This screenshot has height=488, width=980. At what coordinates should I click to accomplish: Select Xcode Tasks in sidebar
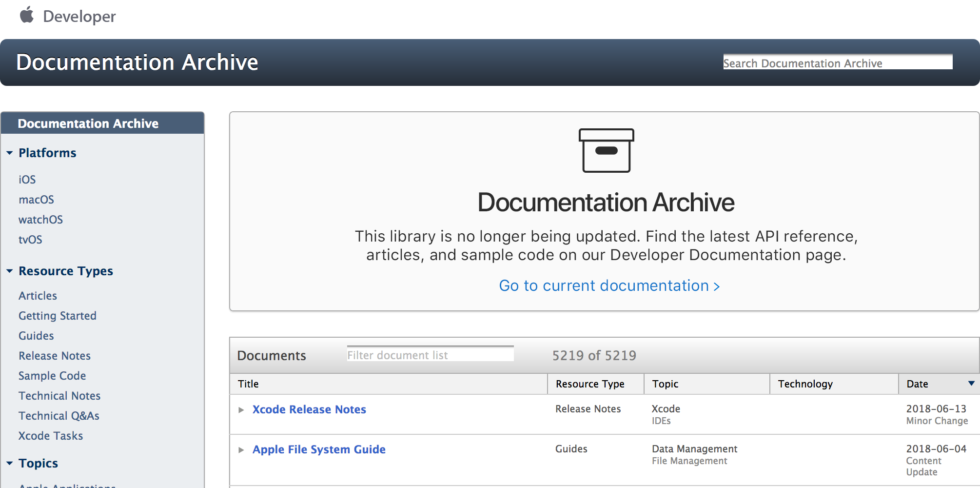tap(51, 436)
